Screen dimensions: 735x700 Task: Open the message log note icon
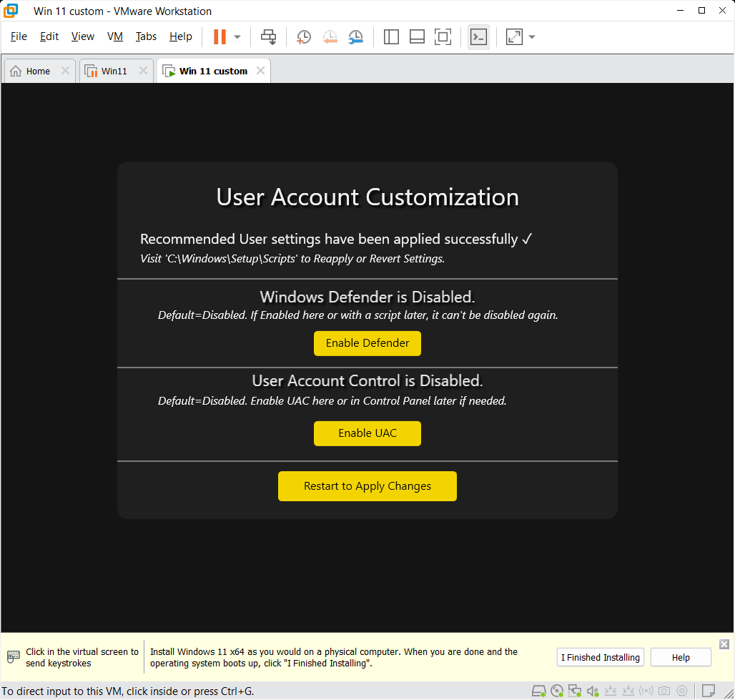pos(709,691)
